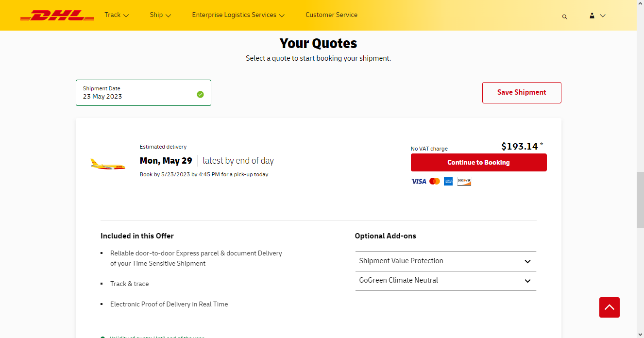Click the Shipment Value Protection chevron arrow

pos(528,261)
